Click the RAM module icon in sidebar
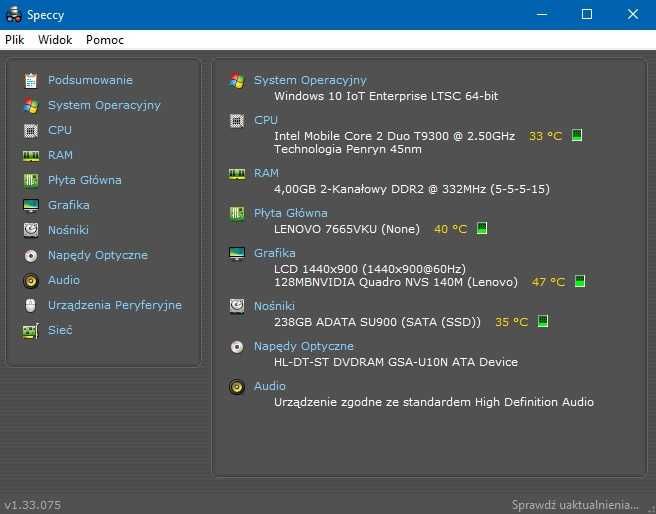The height and width of the screenshot is (514, 656). [x=31, y=156]
